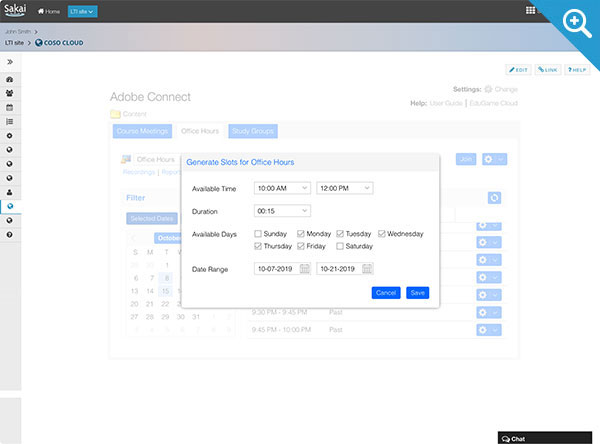This screenshot has height=444, width=600.
Task: Open gear dropdown for 9:45 PM - 10:00 PM slot
Action: pyautogui.click(x=489, y=330)
